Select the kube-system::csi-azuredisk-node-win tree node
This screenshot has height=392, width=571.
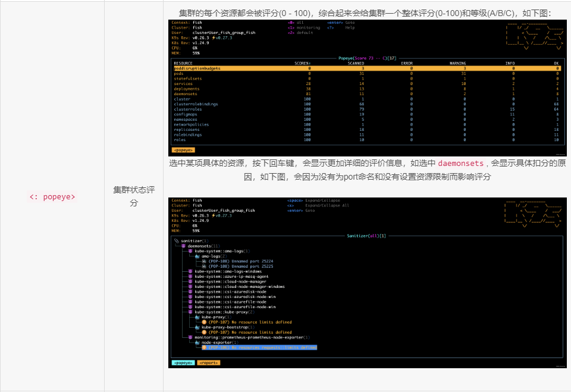click(x=235, y=297)
